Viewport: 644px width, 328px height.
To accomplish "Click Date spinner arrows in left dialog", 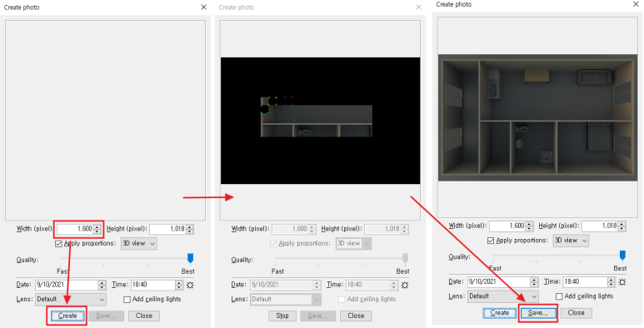I will [x=102, y=285].
